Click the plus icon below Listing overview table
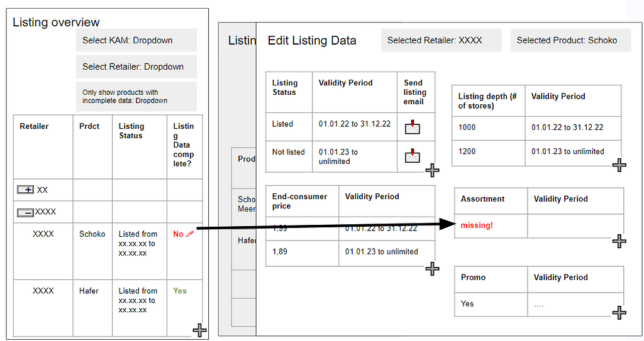The width and height of the screenshot is (644, 341). (x=199, y=330)
